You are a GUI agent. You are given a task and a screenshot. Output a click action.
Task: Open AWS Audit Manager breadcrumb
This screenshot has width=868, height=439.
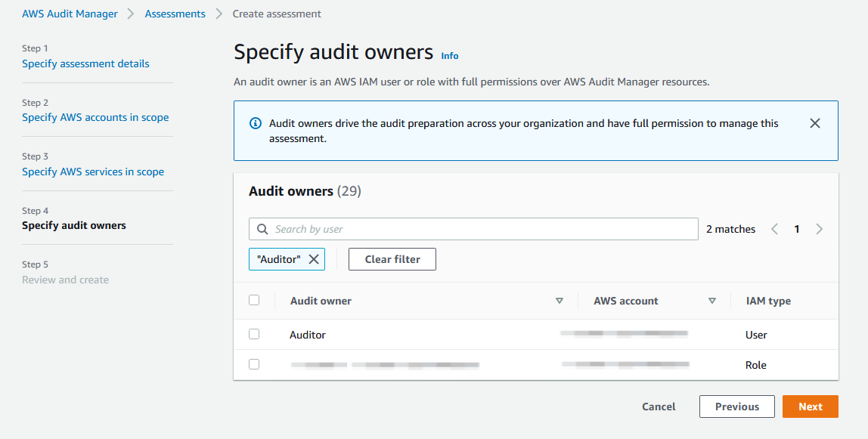click(x=70, y=14)
